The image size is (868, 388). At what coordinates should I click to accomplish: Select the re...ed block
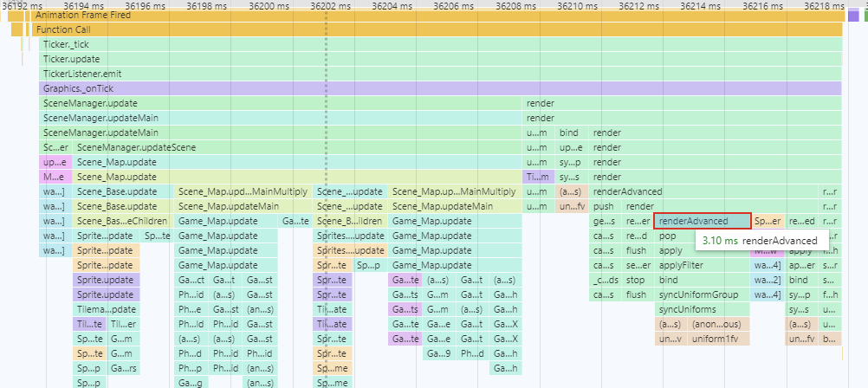click(801, 221)
